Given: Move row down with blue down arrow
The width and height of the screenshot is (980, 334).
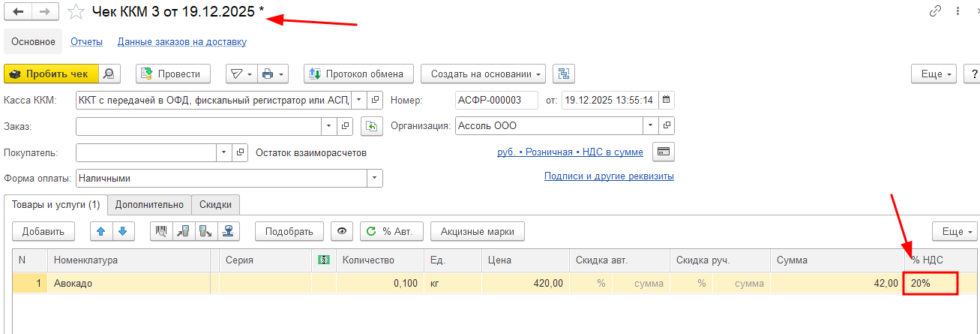Looking at the screenshot, I should pyautogui.click(x=123, y=231).
